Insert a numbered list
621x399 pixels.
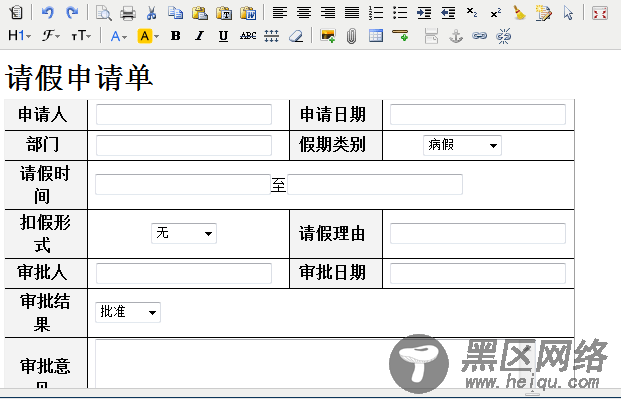pyautogui.click(x=376, y=13)
